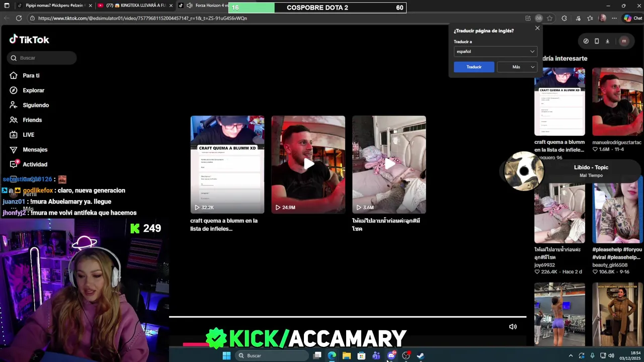Open the Windows Start menu
The width and height of the screenshot is (644, 362).
226,355
